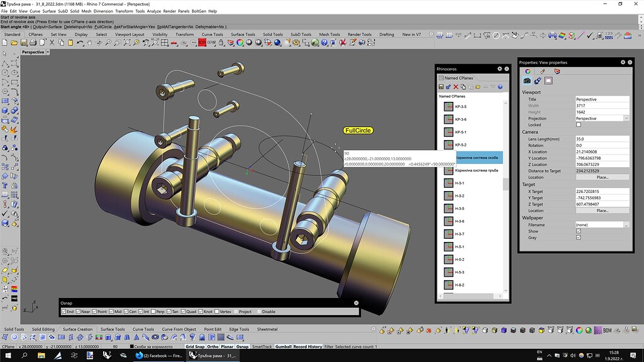Switch to the Surface Creation toolbar tab
Viewport: 644px width, 362px height.
(x=77, y=329)
